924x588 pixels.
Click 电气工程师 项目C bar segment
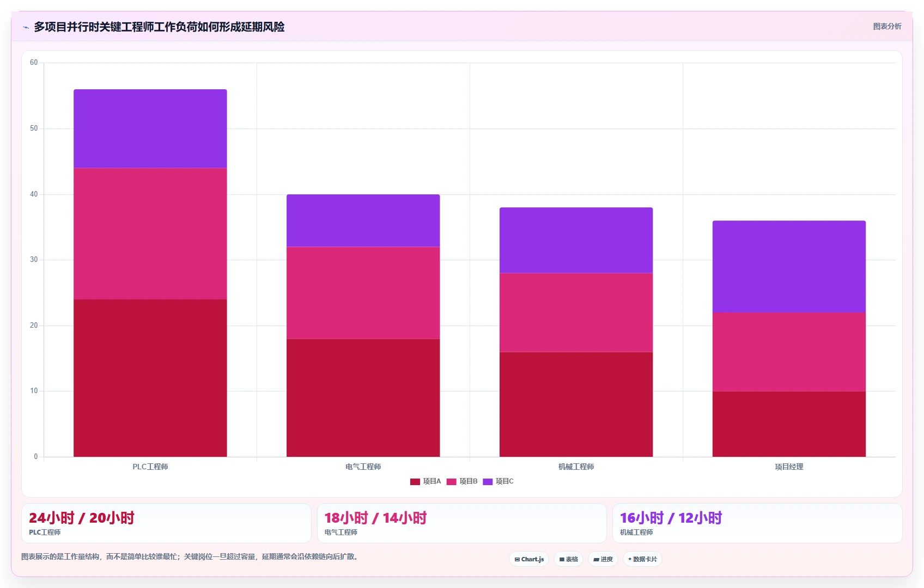click(x=363, y=220)
